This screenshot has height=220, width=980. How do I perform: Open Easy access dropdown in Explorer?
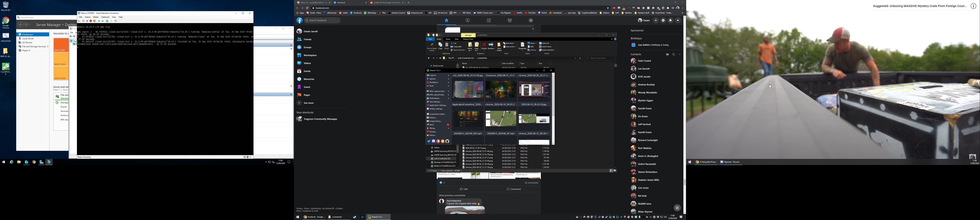510,47
